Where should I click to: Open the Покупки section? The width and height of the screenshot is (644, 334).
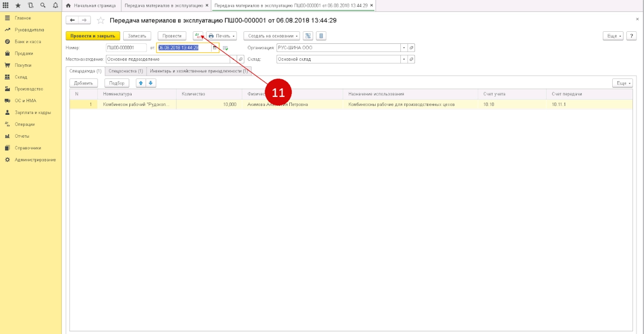[23, 65]
